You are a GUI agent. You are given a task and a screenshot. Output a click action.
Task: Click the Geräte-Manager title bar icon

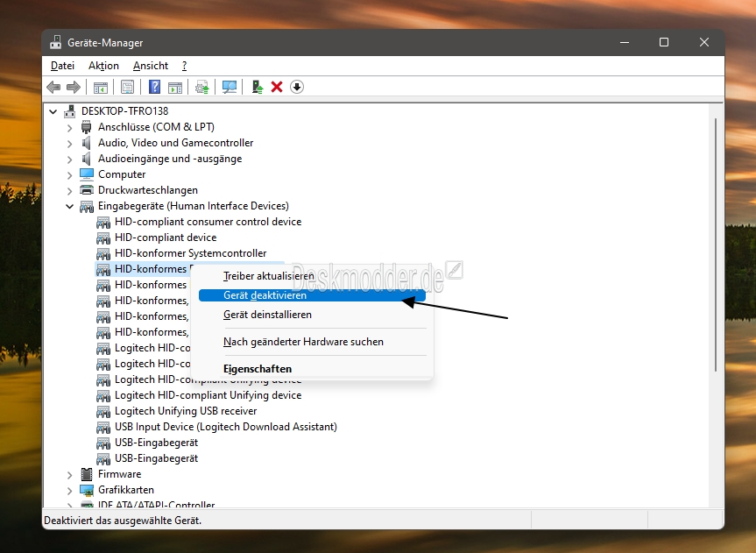[x=55, y=42]
